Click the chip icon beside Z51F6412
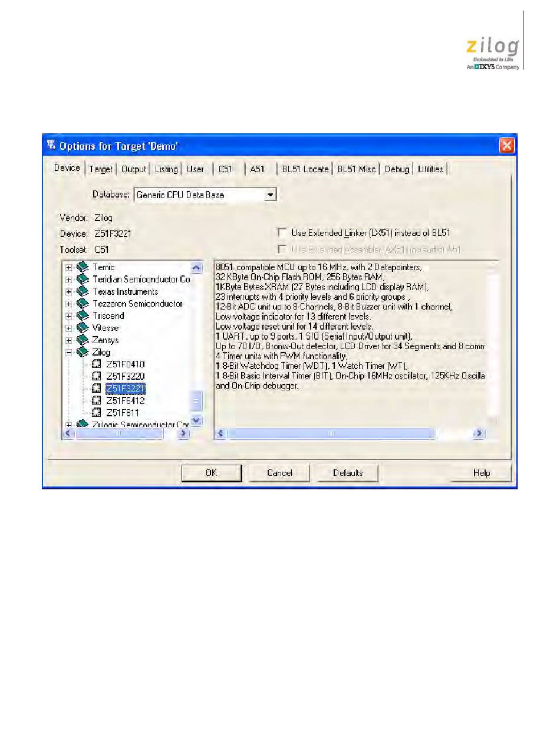560x743 pixels. pyautogui.click(x=97, y=400)
